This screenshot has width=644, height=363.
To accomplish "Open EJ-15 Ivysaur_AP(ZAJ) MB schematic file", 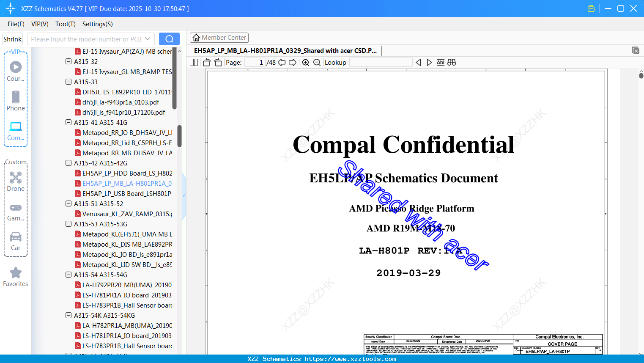I will pyautogui.click(x=123, y=51).
